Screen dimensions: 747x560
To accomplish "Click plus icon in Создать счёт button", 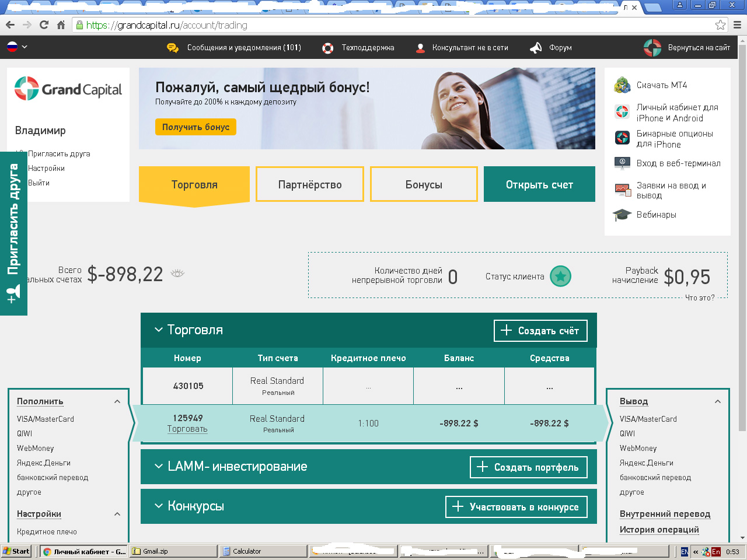I will click(506, 330).
